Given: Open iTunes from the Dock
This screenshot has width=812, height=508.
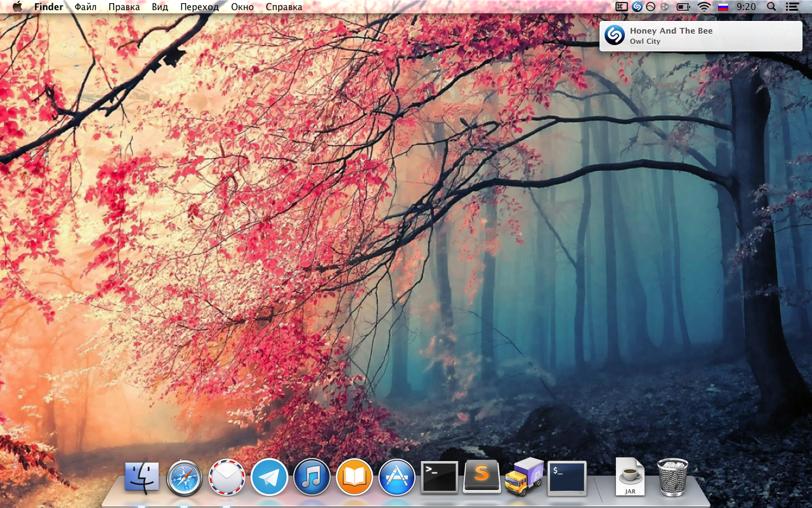Looking at the screenshot, I should [x=312, y=478].
